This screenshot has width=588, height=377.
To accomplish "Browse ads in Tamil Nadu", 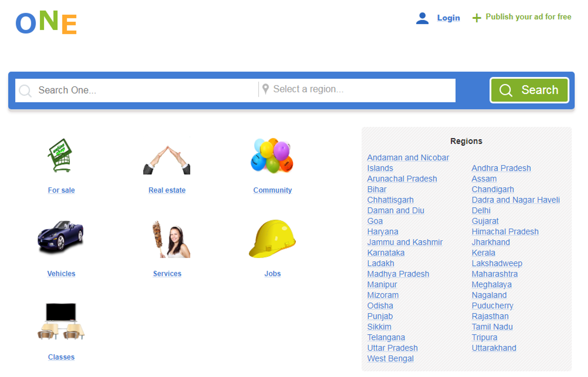I will [x=492, y=327].
